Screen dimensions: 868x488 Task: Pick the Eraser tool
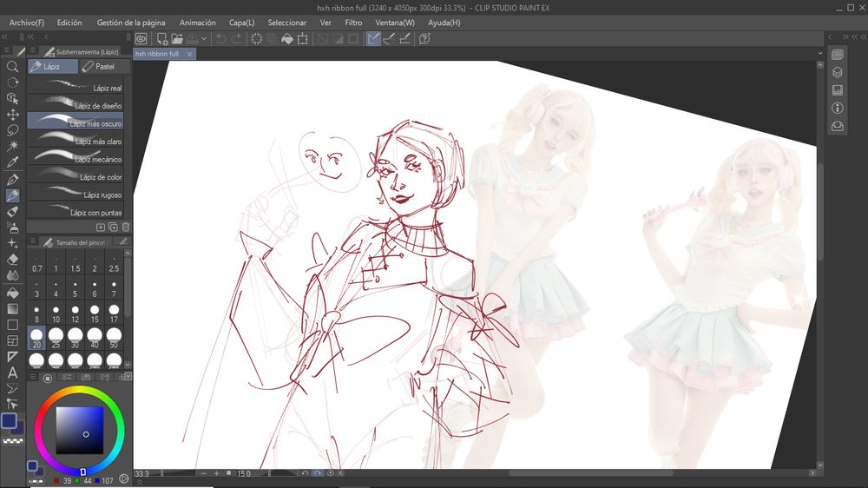12,259
